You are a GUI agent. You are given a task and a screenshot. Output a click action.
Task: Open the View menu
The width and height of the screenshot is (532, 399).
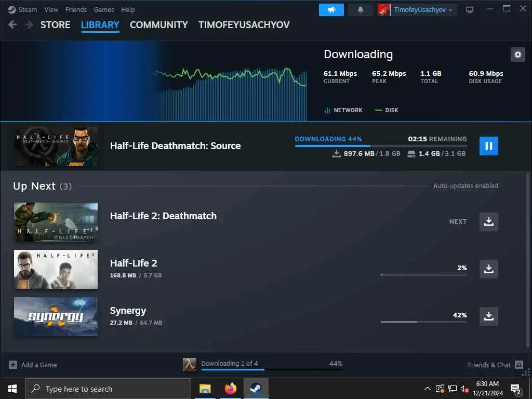51,9
